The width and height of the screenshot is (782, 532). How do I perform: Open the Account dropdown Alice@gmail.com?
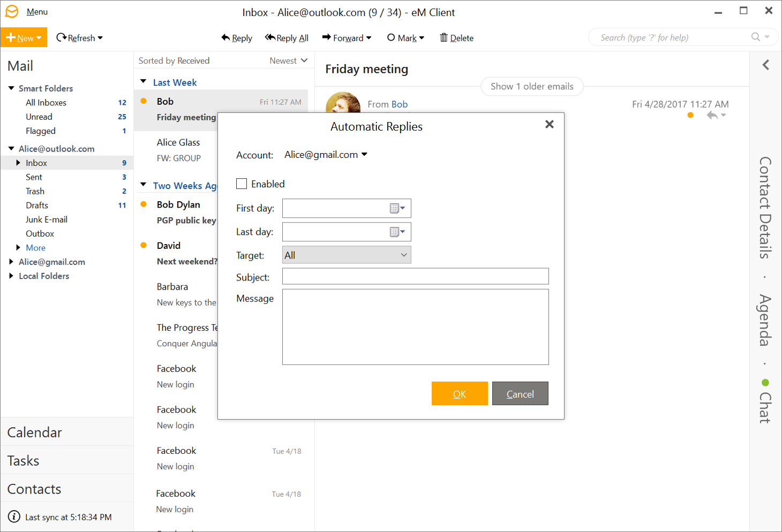coord(326,155)
